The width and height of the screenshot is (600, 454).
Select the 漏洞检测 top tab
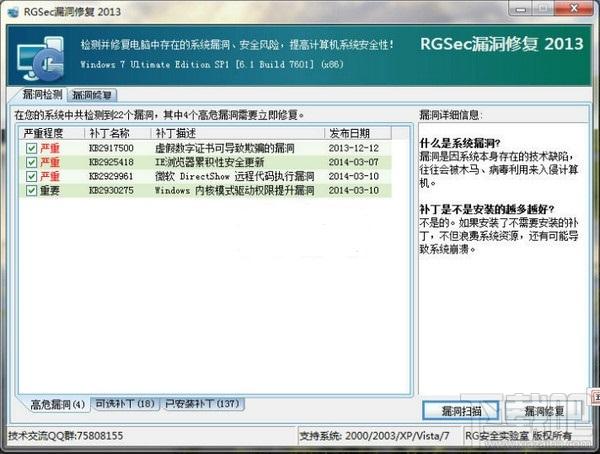43,94
